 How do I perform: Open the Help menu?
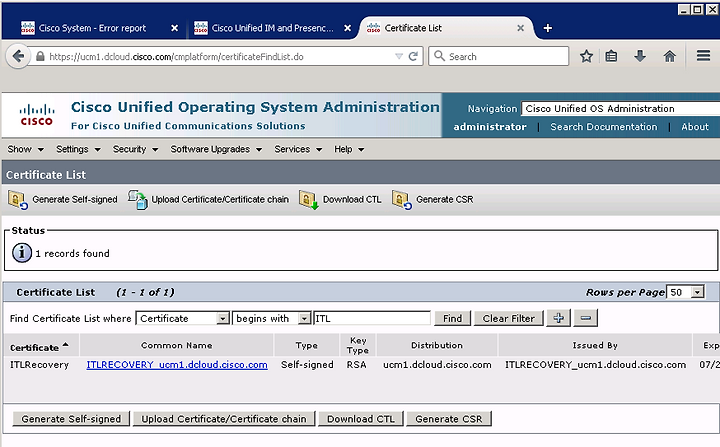click(349, 149)
